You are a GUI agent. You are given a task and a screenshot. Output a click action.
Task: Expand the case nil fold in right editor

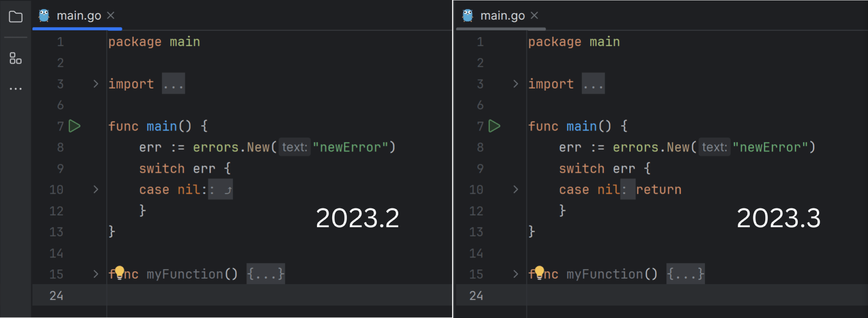515,189
